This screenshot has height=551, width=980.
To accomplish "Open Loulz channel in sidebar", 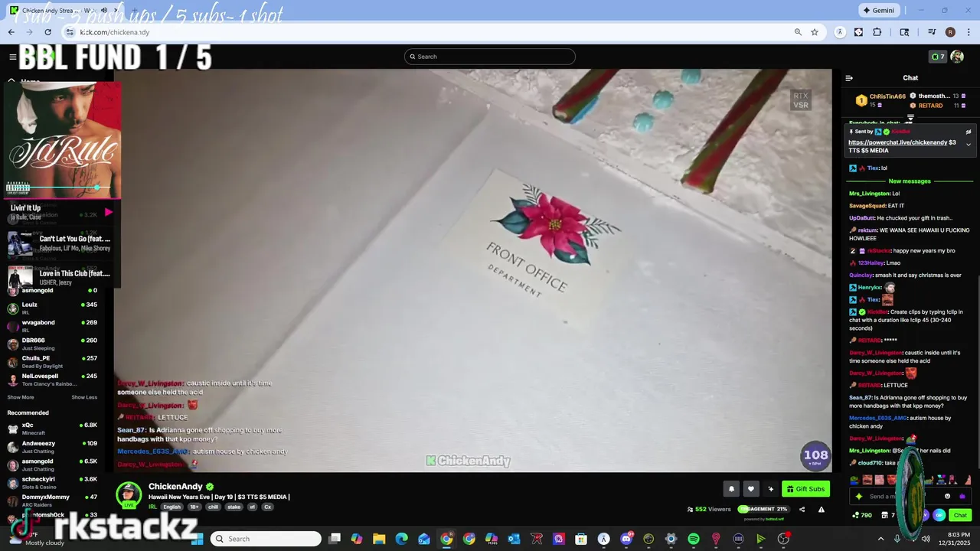I will pos(52,308).
